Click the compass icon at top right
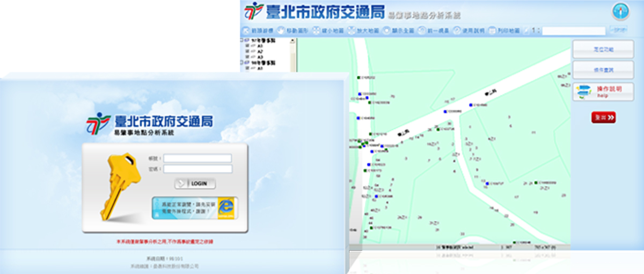The height and width of the screenshot is (274, 644). 620,11
